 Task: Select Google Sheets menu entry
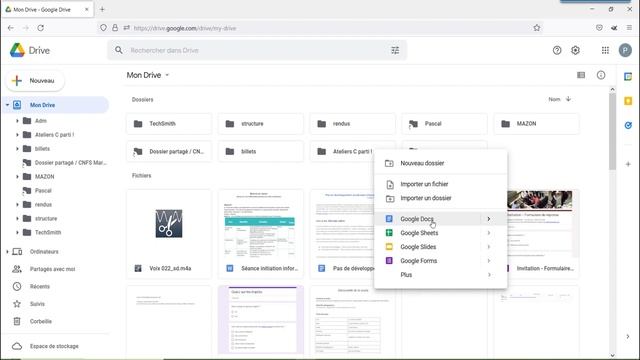(x=440, y=233)
